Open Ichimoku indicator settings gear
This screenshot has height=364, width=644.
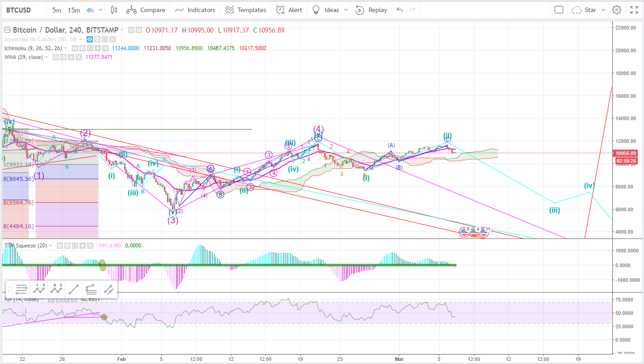point(83,48)
